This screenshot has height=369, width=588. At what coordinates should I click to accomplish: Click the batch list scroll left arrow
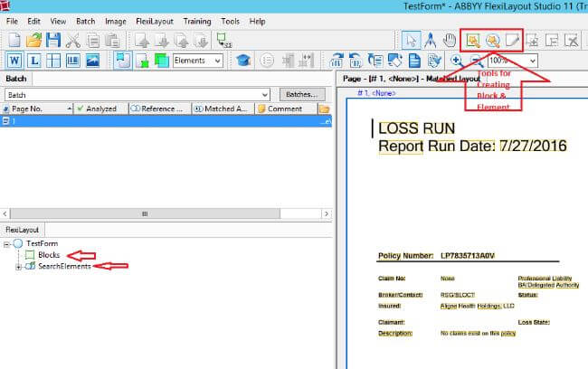pos(5,213)
